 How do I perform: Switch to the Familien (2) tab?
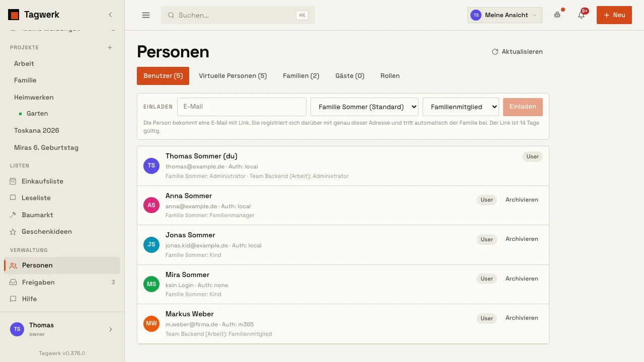[301, 76]
